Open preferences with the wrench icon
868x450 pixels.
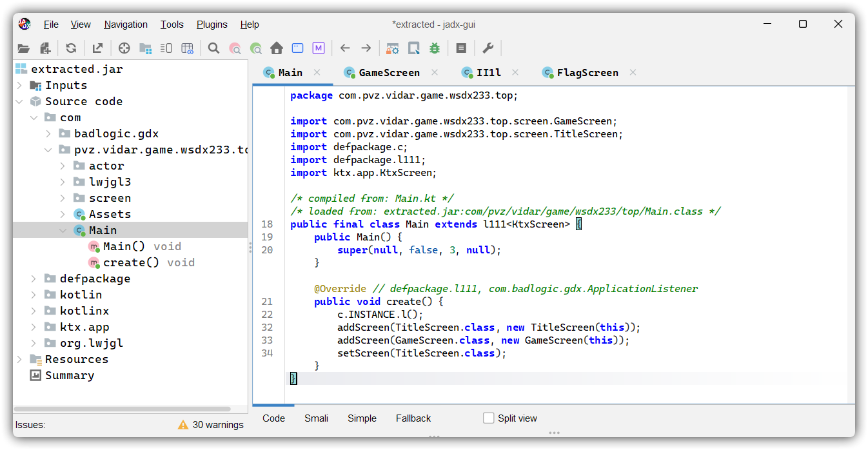[488, 48]
